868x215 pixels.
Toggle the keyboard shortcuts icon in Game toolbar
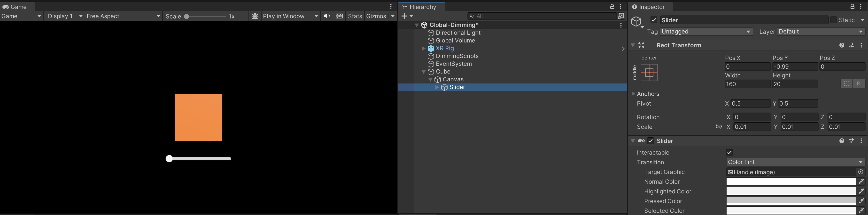point(339,16)
